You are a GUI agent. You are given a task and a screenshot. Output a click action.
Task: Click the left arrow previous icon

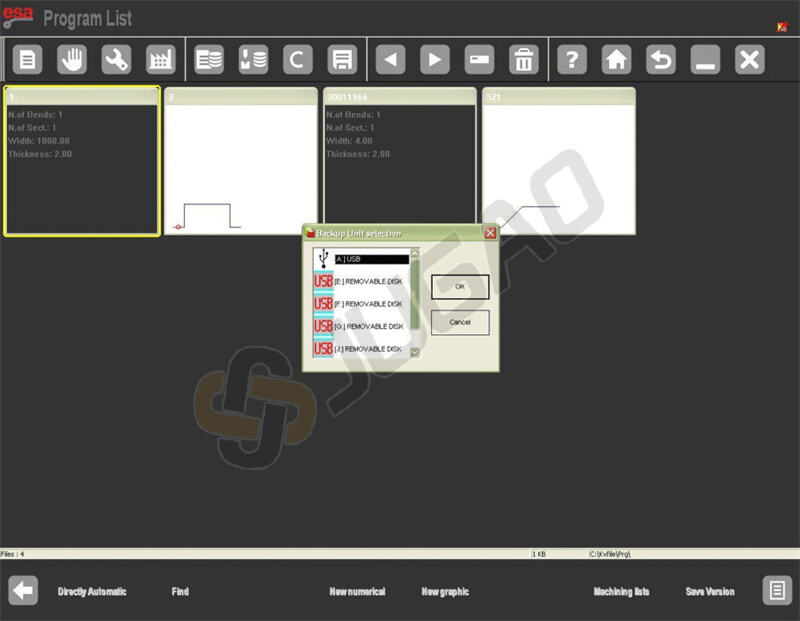tap(390, 60)
